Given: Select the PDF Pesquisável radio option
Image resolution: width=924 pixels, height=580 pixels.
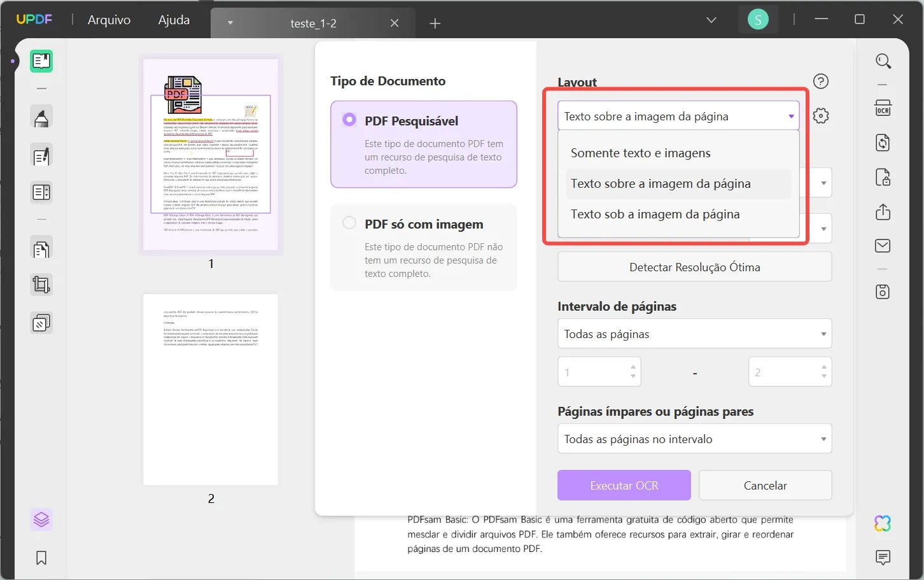Looking at the screenshot, I should tap(349, 119).
